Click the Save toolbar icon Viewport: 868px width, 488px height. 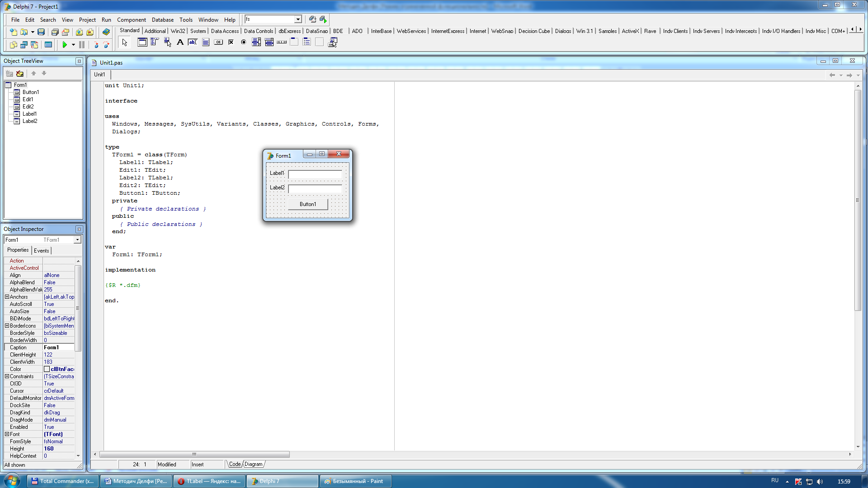click(x=41, y=32)
